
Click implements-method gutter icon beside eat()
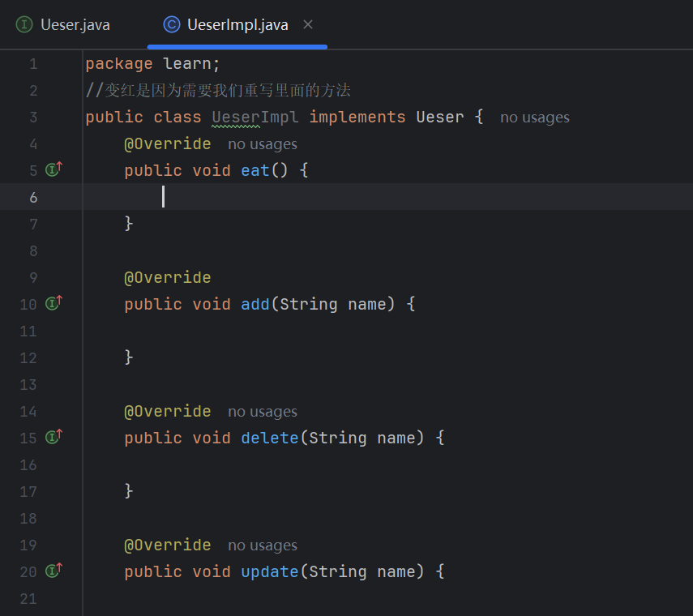54,169
